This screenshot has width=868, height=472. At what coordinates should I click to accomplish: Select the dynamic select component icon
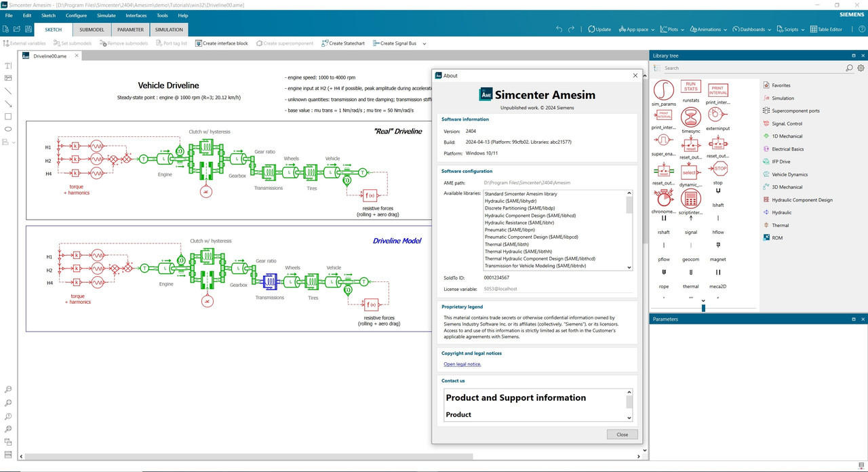point(690,172)
